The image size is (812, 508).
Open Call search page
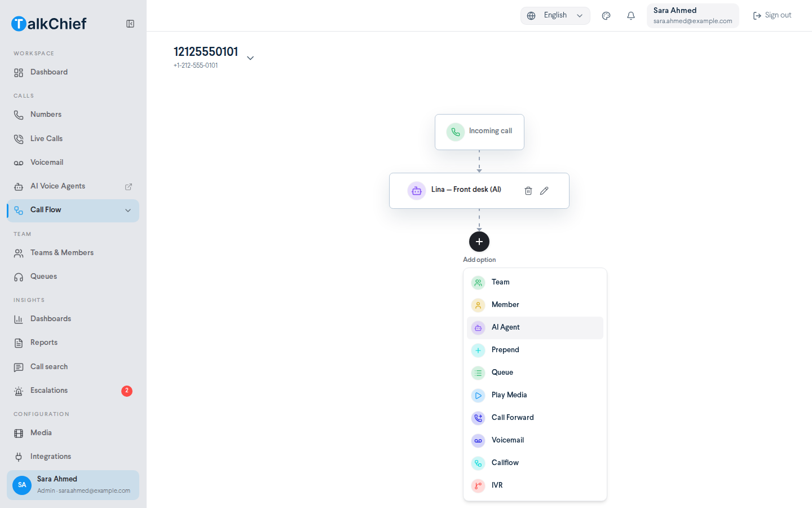73,367
